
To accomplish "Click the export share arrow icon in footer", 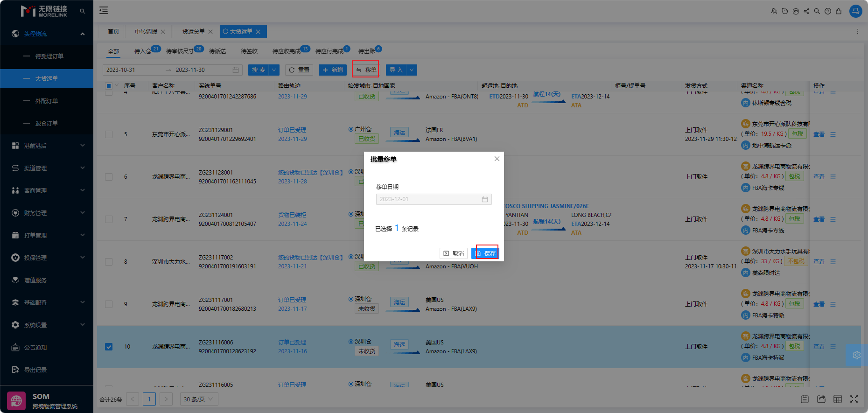I will 821,399.
